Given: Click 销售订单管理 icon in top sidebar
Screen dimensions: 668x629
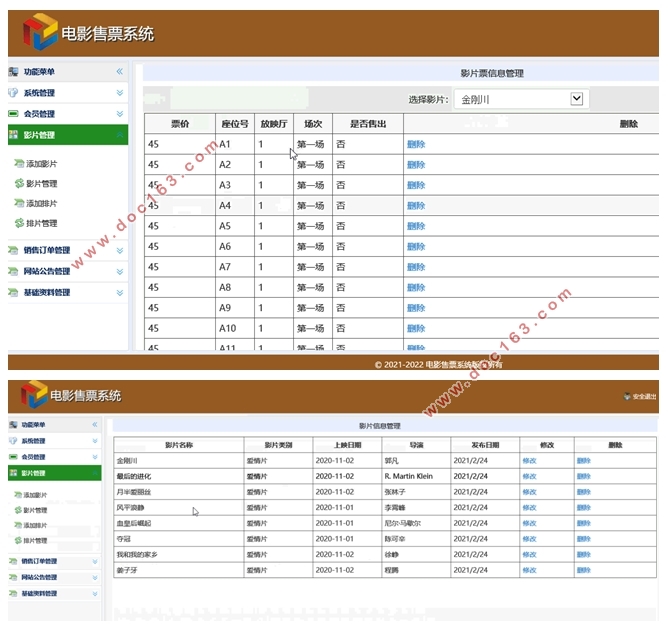Looking at the screenshot, I should pyautogui.click(x=14, y=250).
